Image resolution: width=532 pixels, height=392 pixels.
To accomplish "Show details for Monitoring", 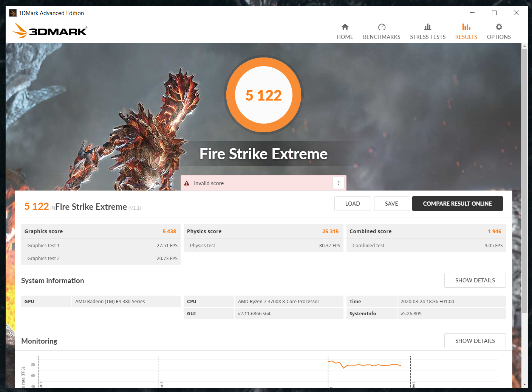I will click(x=475, y=341).
